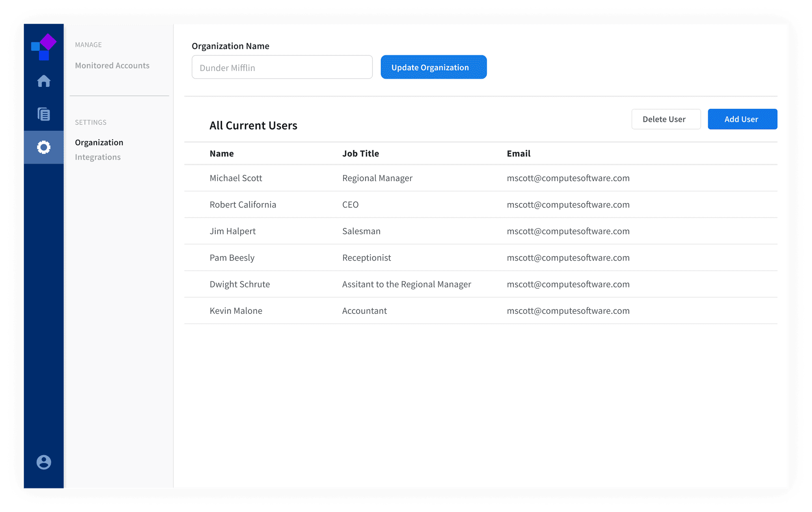Click the Job Title column header
Viewport: 812px width, 512px height.
[x=361, y=153]
